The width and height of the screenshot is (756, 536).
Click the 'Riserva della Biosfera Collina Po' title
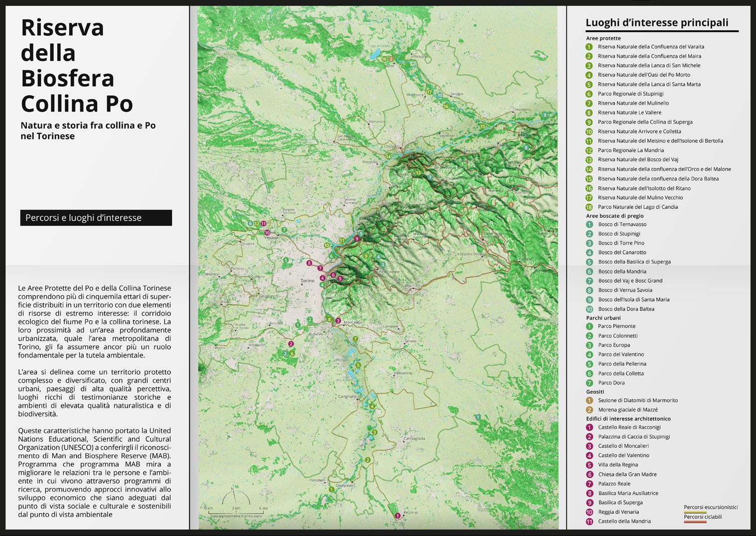77,65
